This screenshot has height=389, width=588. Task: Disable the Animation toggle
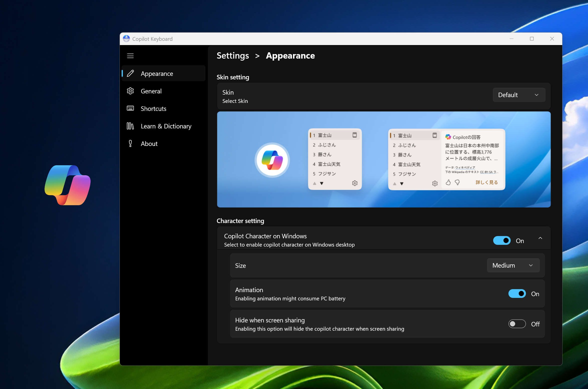[517, 294]
